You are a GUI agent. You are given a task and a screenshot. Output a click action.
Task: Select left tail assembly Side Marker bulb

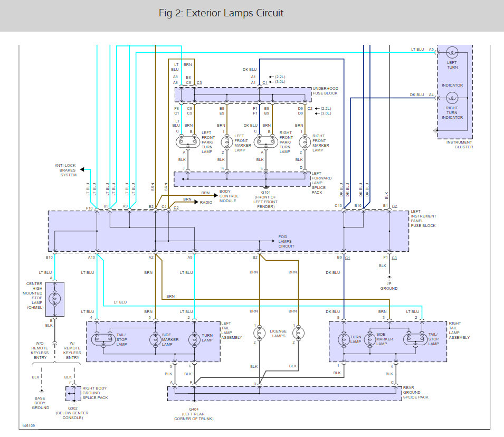[x=155, y=339]
